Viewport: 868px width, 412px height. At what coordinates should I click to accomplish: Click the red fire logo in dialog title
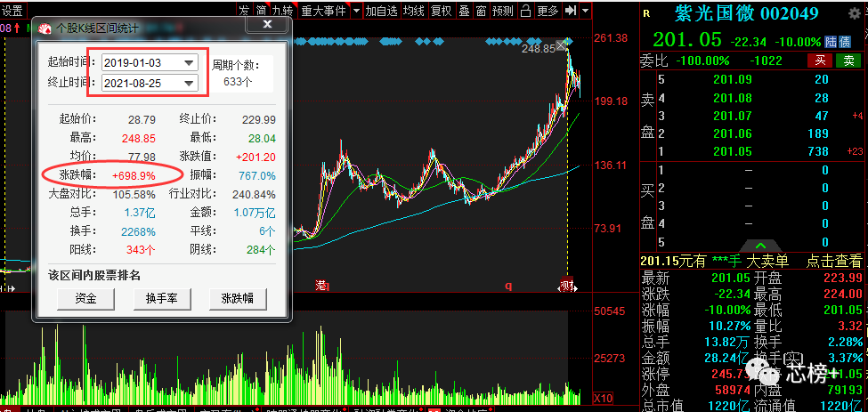click(45, 28)
